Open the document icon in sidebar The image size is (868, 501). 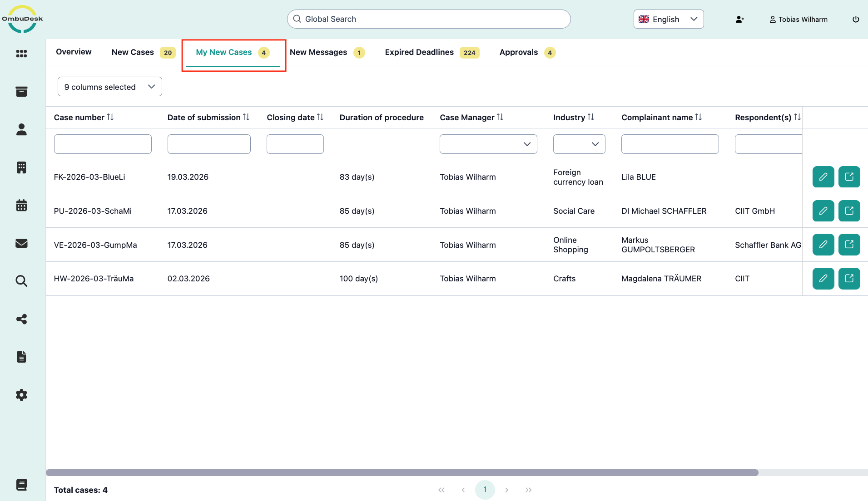tap(21, 357)
